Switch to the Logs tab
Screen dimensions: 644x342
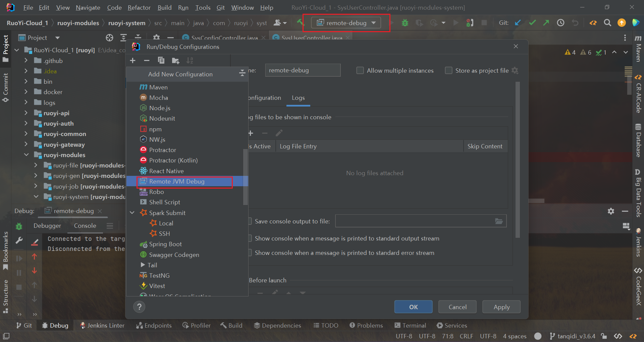(x=298, y=98)
